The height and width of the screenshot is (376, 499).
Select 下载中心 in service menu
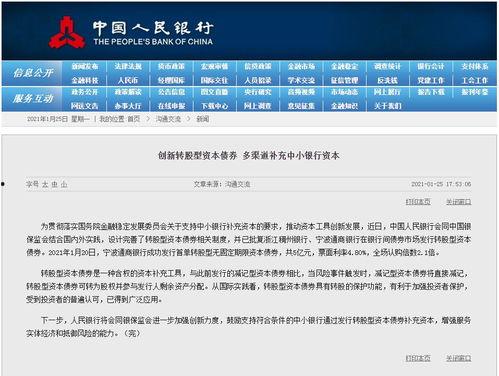click(215, 106)
